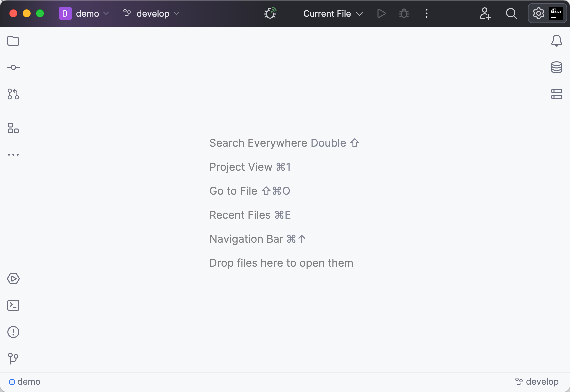Open the Project tool window folder icon
Image resolution: width=570 pixels, height=392 pixels.
13,41
